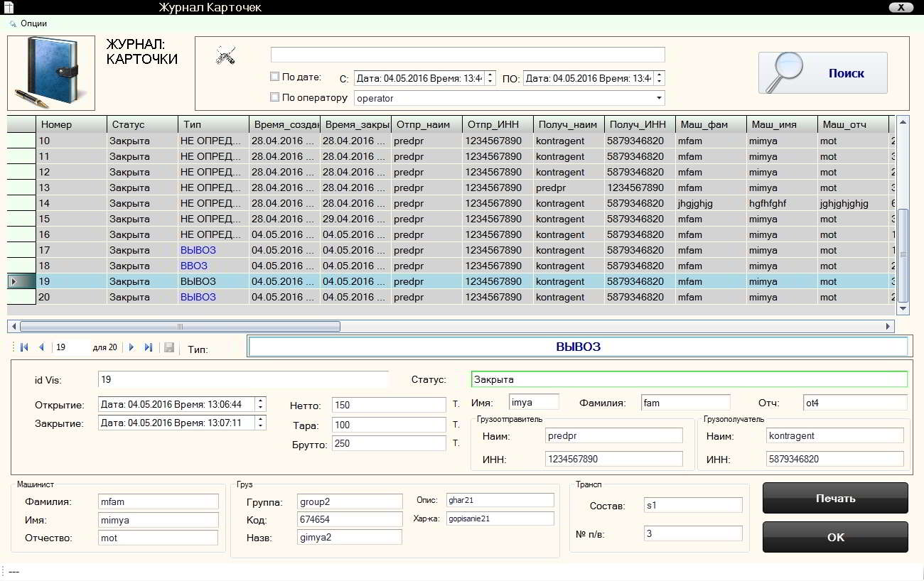This screenshot has width=924, height=581.
Task: Click the stepper on the С: date field
Action: [x=490, y=78]
